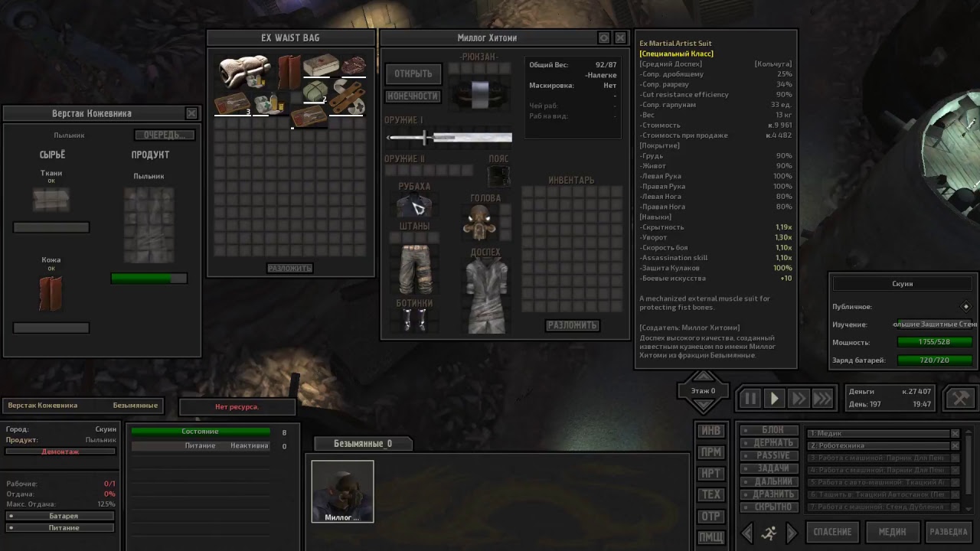Select the Безымянные_0 squad tab
The image size is (980, 551).
click(x=363, y=444)
